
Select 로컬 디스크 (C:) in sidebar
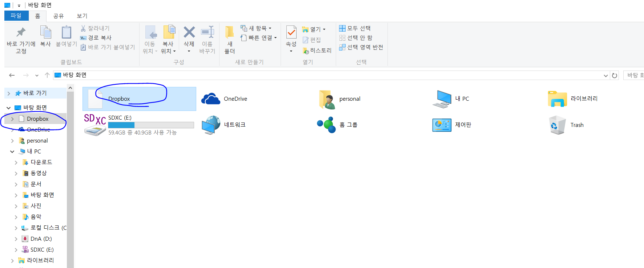click(x=44, y=228)
